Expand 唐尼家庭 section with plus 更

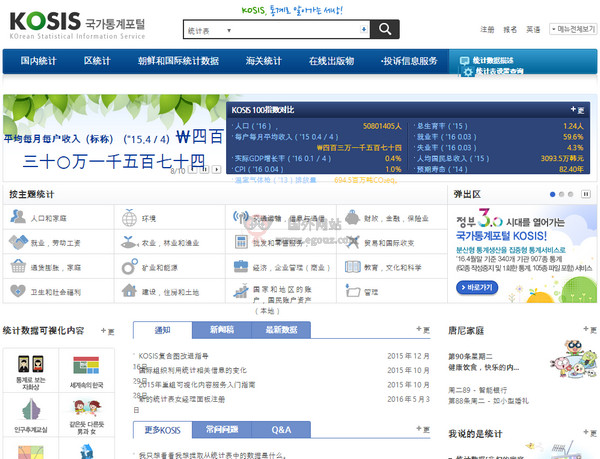pos(590,329)
